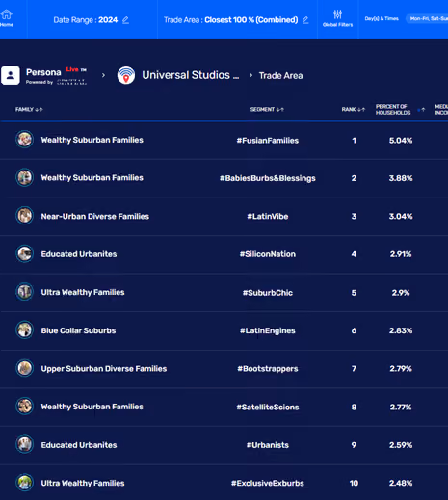Click the Date Range 2024 value
448x500 pixels.
(x=108, y=20)
